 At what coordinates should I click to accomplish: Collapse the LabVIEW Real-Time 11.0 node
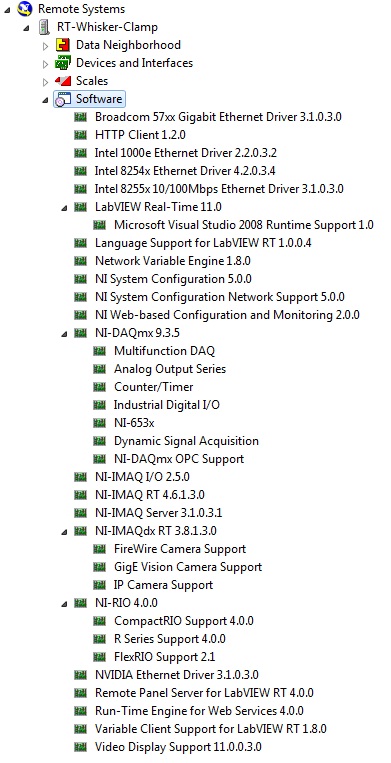(64, 208)
